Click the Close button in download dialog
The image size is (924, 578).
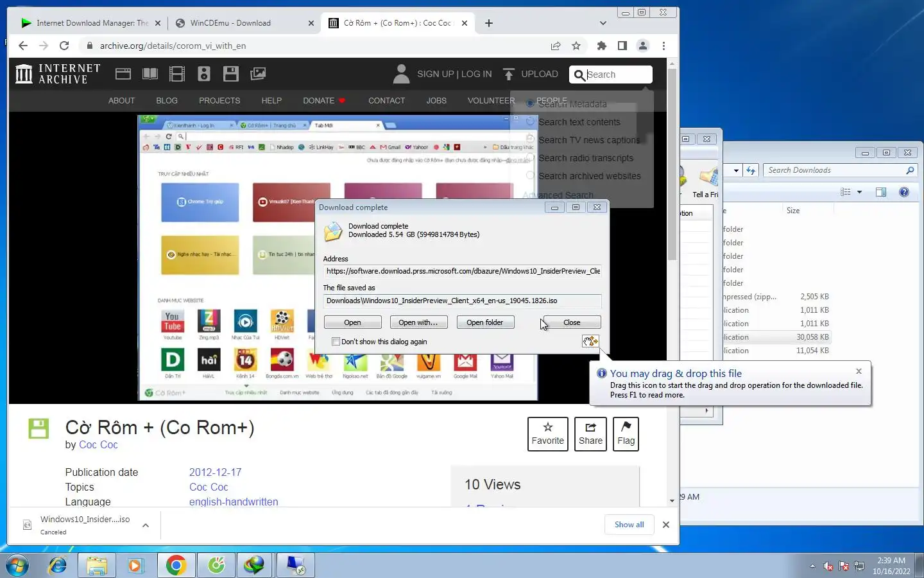(x=572, y=322)
